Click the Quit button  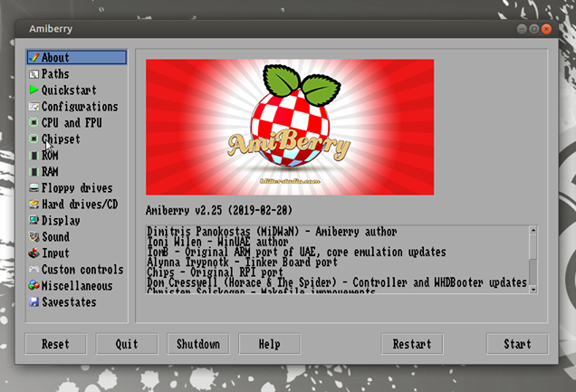pyautogui.click(x=127, y=344)
